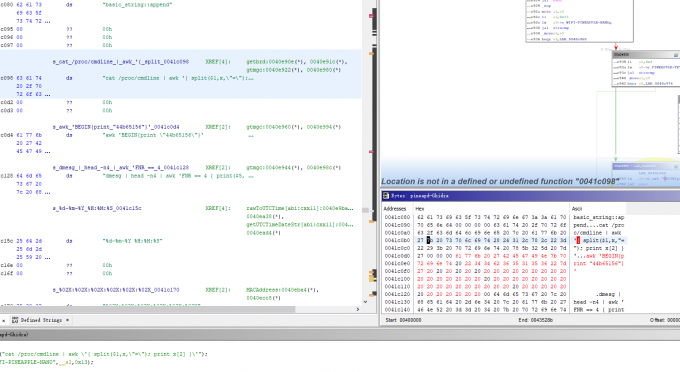The height and width of the screenshot is (372, 680).
Task: Click the listing scrollbar down arrow
Action: point(365,301)
